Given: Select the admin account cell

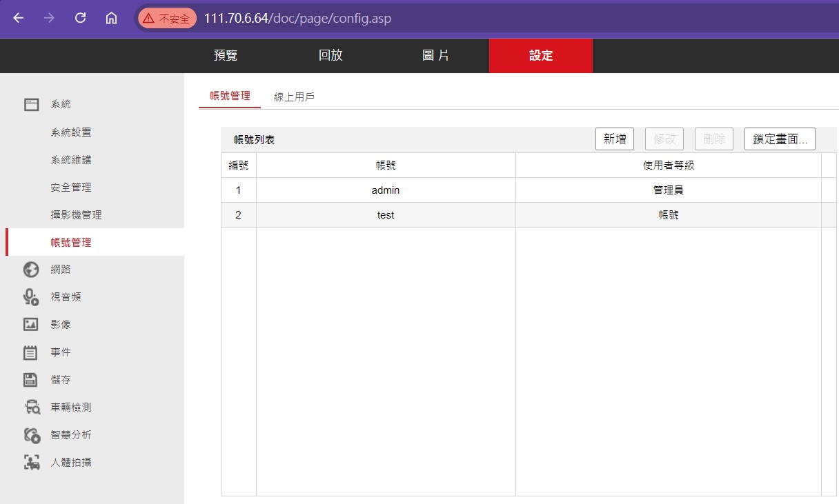Looking at the screenshot, I should tap(386, 190).
